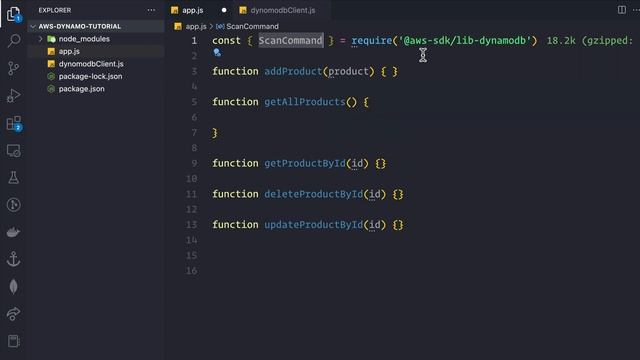Screen dimensions: 640x360
Task: Open the MongoDB leaf icon
Action: coord(13,287)
